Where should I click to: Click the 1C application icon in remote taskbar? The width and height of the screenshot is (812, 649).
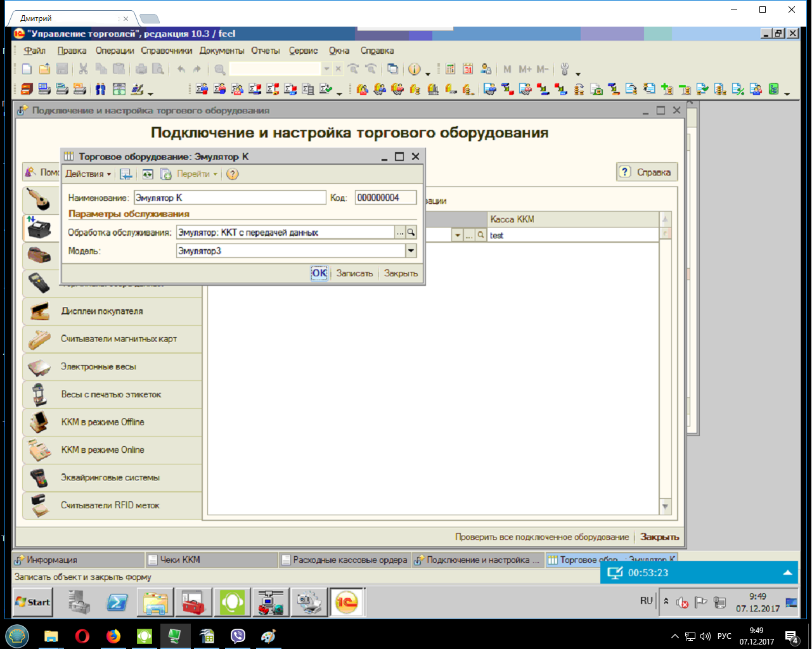click(347, 602)
